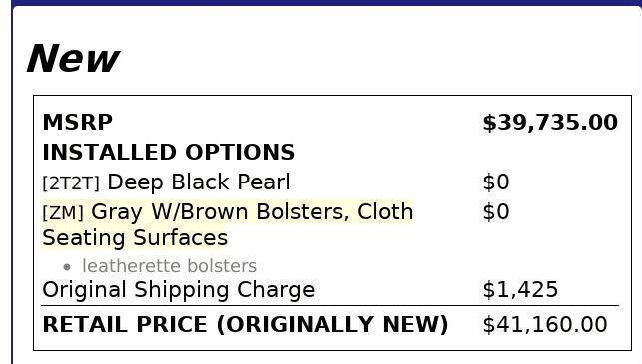Click the $41,160.00 retail price total
Image resolution: width=642 pixels, height=364 pixels.
[545, 324]
